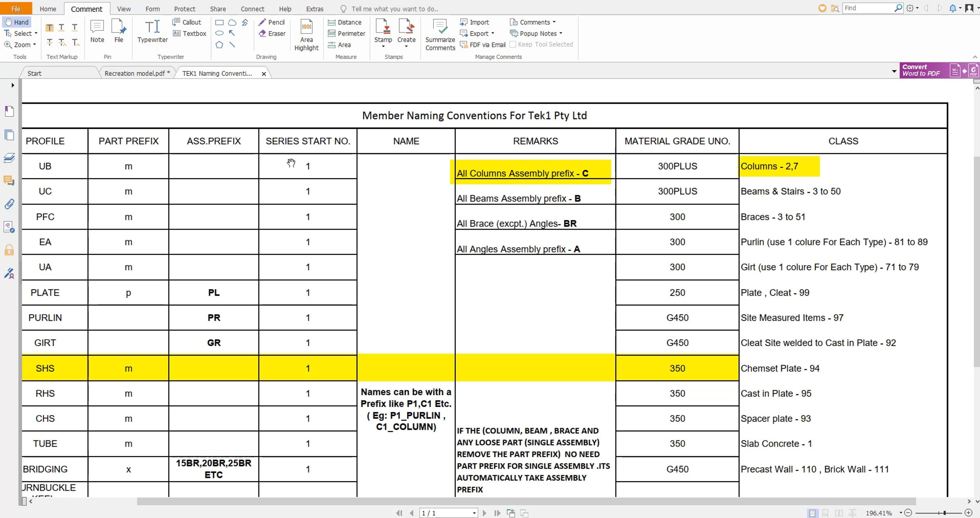Expand the Stamp dropdown arrow

click(383, 47)
